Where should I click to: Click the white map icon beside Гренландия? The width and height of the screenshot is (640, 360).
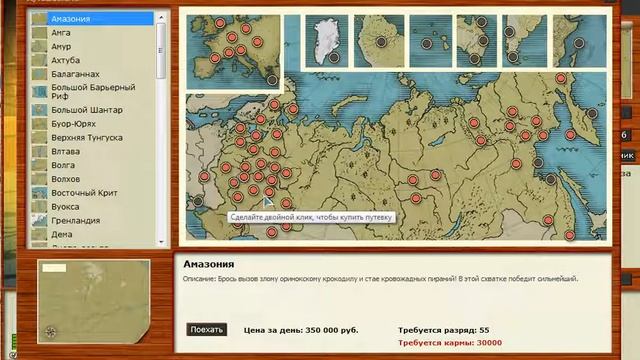pyautogui.click(x=40, y=221)
